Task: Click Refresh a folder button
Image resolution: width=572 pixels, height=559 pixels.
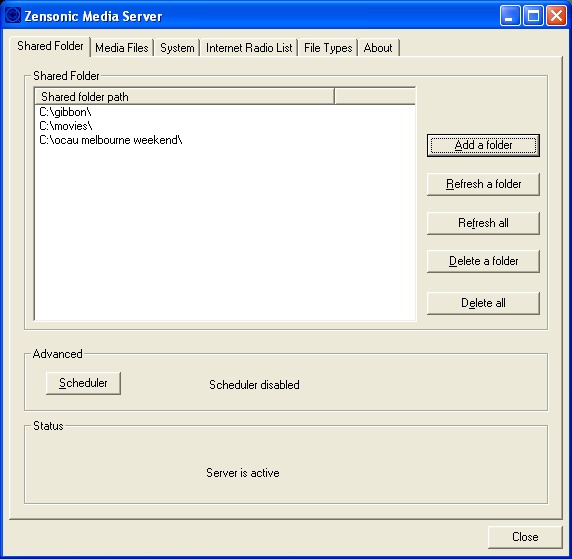Action: pyautogui.click(x=483, y=184)
